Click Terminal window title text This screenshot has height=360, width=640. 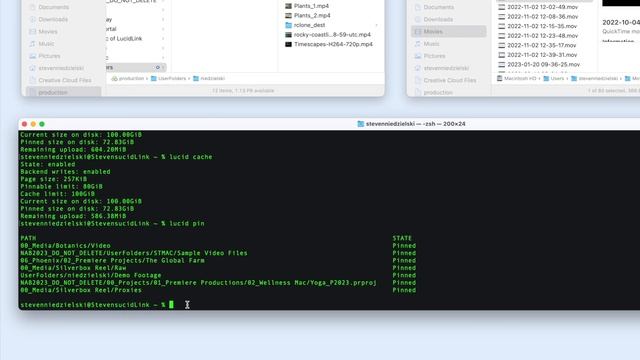(416, 124)
